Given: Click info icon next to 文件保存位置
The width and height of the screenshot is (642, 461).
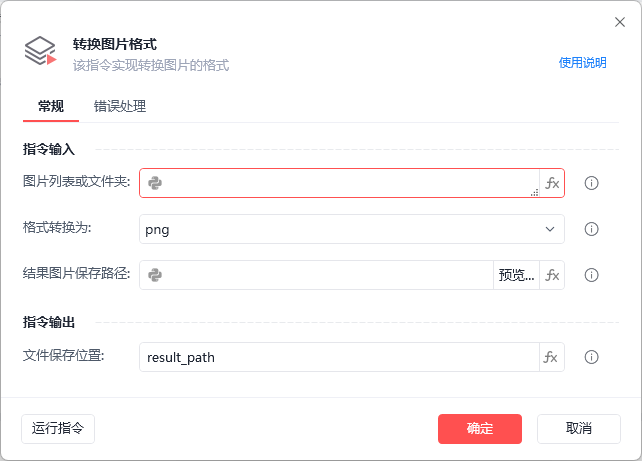Looking at the screenshot, I should (x=591, y=357).
